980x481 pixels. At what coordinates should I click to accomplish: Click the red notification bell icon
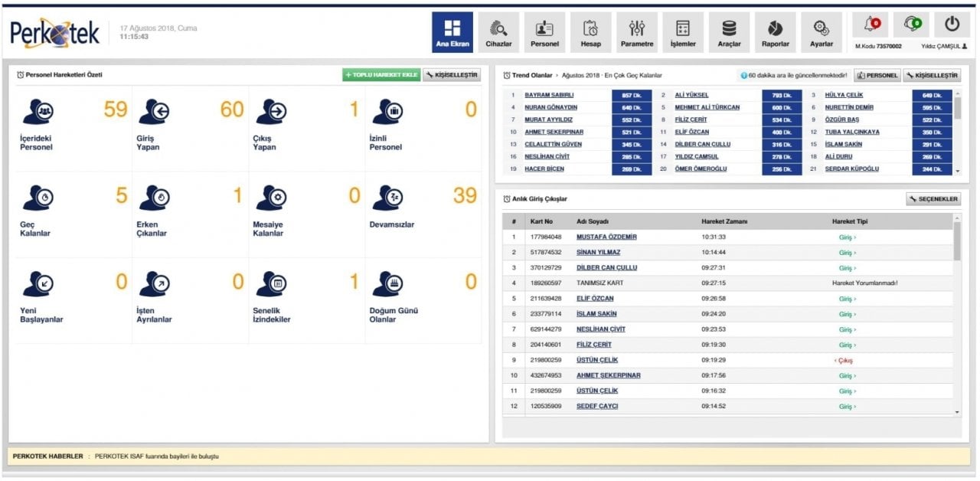click(872, 24)
